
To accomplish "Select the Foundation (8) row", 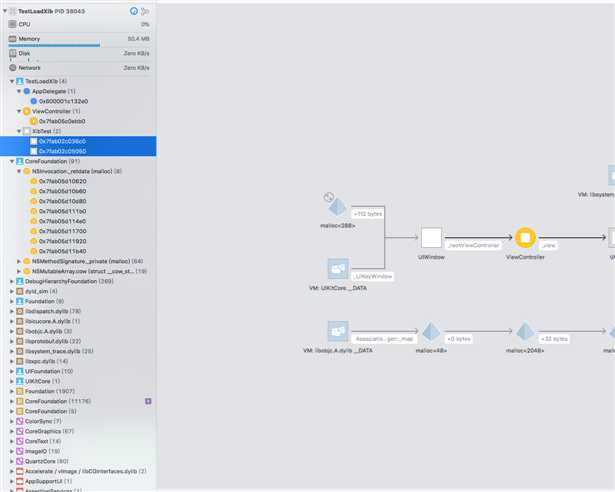I will 78,301.
